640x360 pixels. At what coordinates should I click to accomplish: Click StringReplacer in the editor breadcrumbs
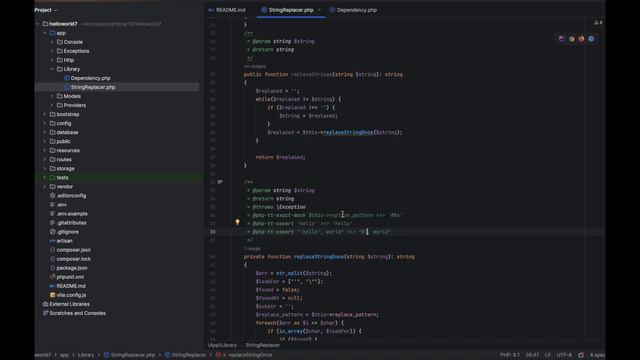(262, 345)
